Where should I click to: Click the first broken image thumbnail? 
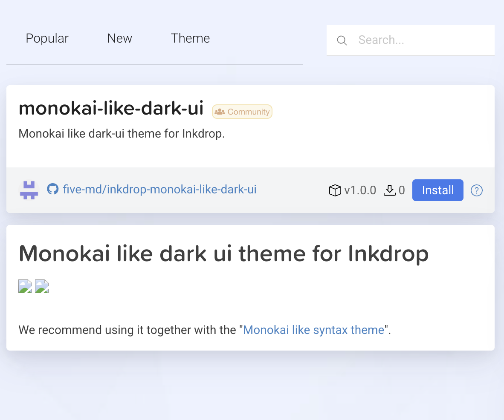25,286
